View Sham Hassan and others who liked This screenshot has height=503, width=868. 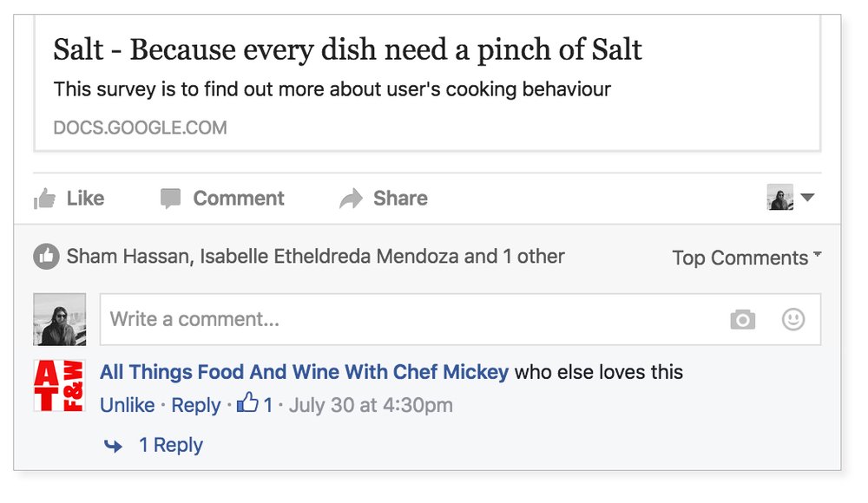coord(316,256)
